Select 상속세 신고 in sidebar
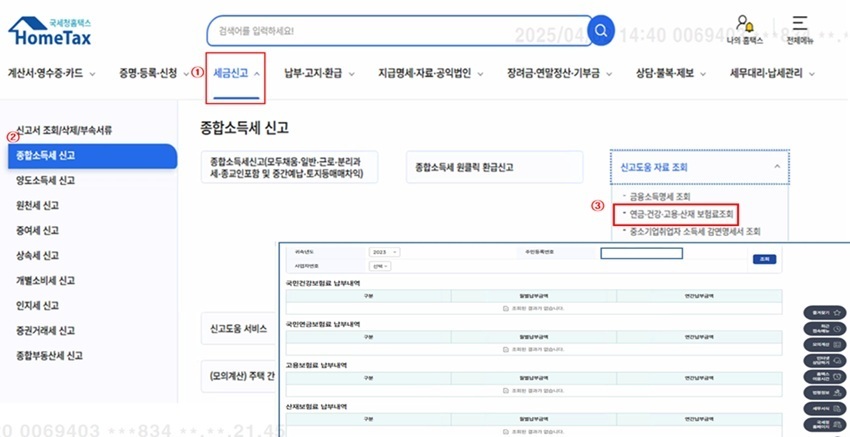This screenshot has height=437, width=850. pyautogui.click(x=37, y=255)
